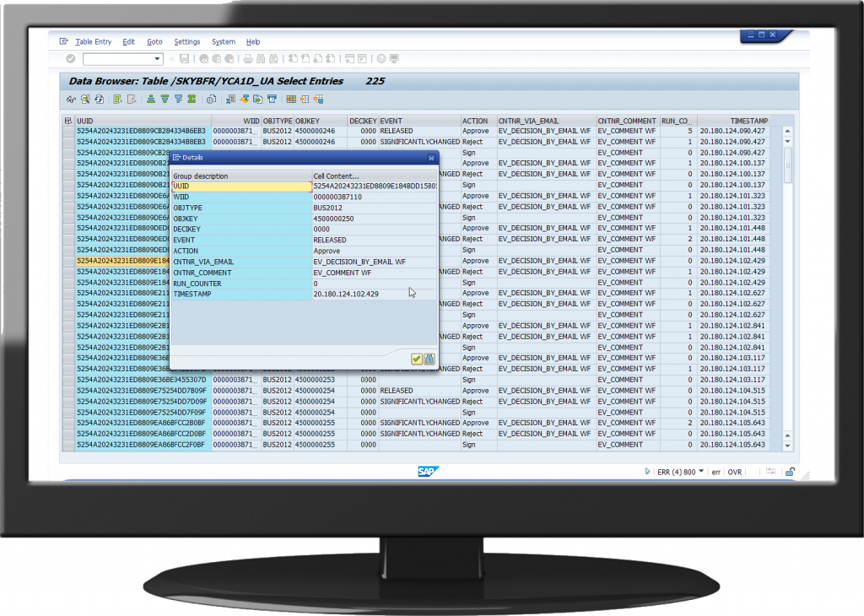The image size is (864, 616).
Task: Open the Table Entry menu
Action: click(93, 42)
